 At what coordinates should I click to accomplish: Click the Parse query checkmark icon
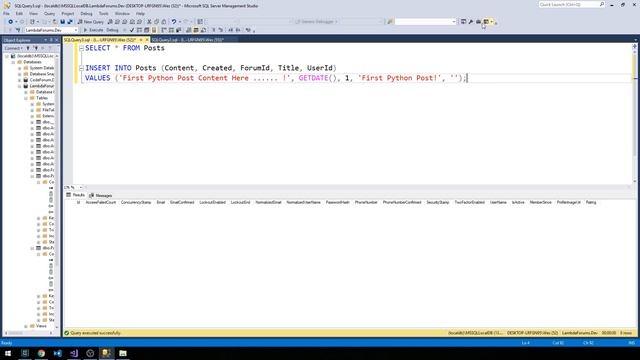tap(131, 30)
